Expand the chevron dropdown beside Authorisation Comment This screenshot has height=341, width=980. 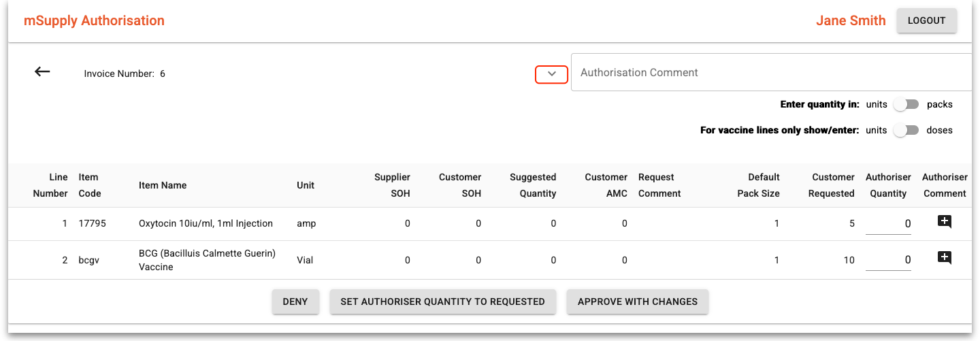(x=552, y=74)
